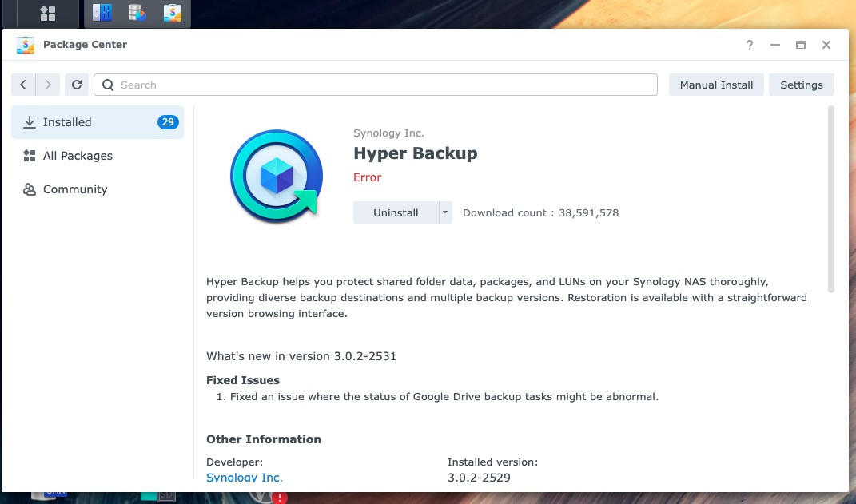Open Storage Manager from the taskbar
This screenshot has height=504, width=856.
[137, 14]
